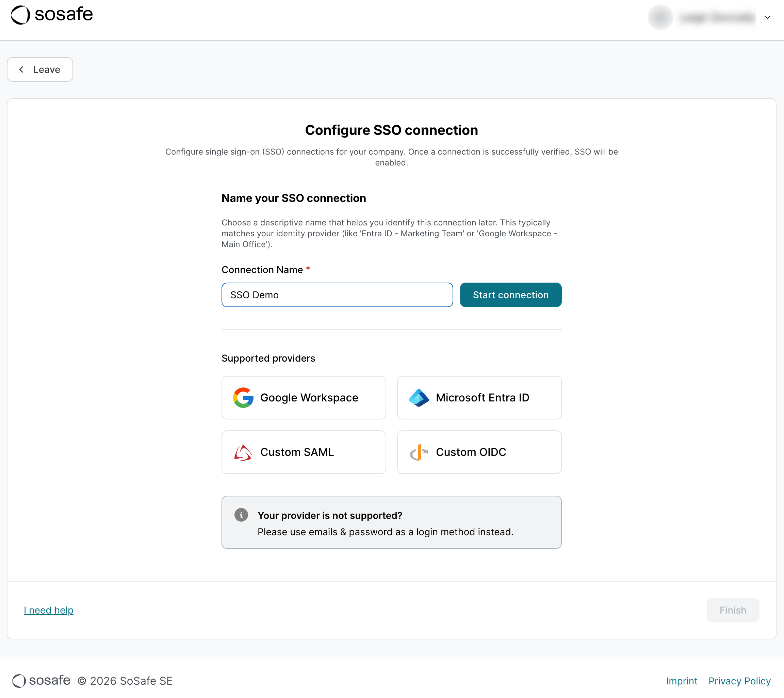Expand the user account dropdown chevron
Viewport: 784px width, 698px height.
pos(767,17)
